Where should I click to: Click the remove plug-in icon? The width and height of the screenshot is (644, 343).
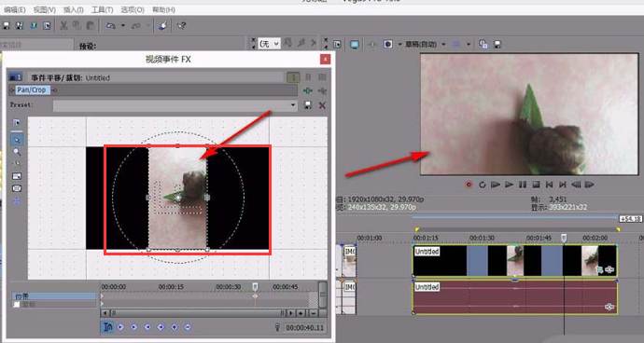tap(322, 90)
